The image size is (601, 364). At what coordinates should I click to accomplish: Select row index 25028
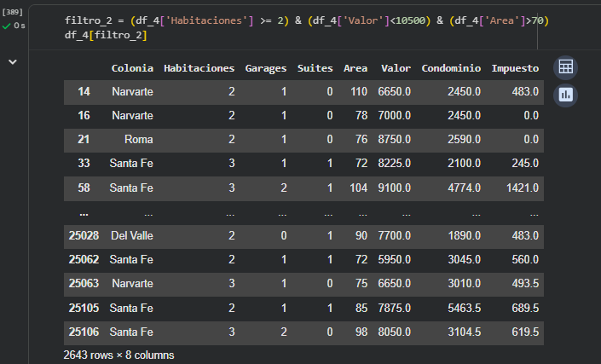tap(84, 235)
